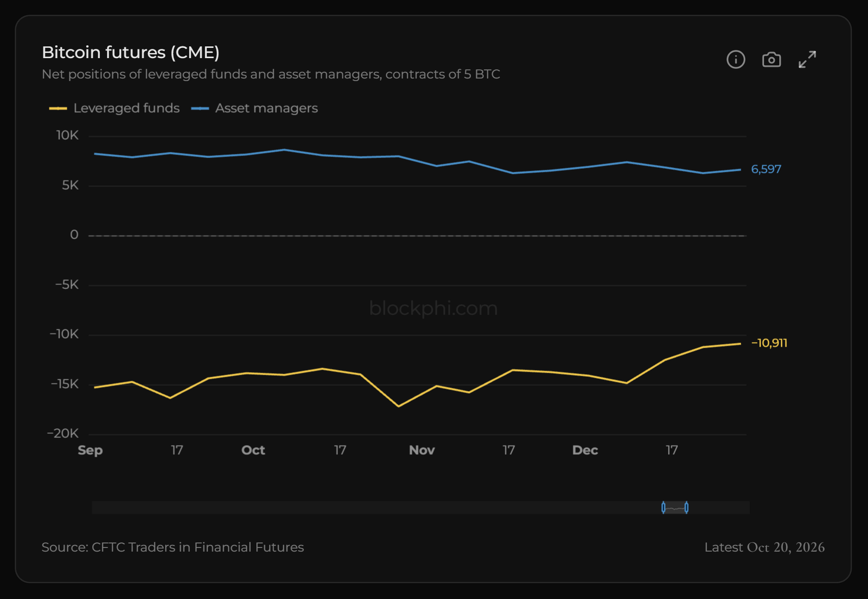Screen dimensions: 868x599
Task: Click the Latest Oct 20, 2026 date
Action: click(x=765, y=548)
